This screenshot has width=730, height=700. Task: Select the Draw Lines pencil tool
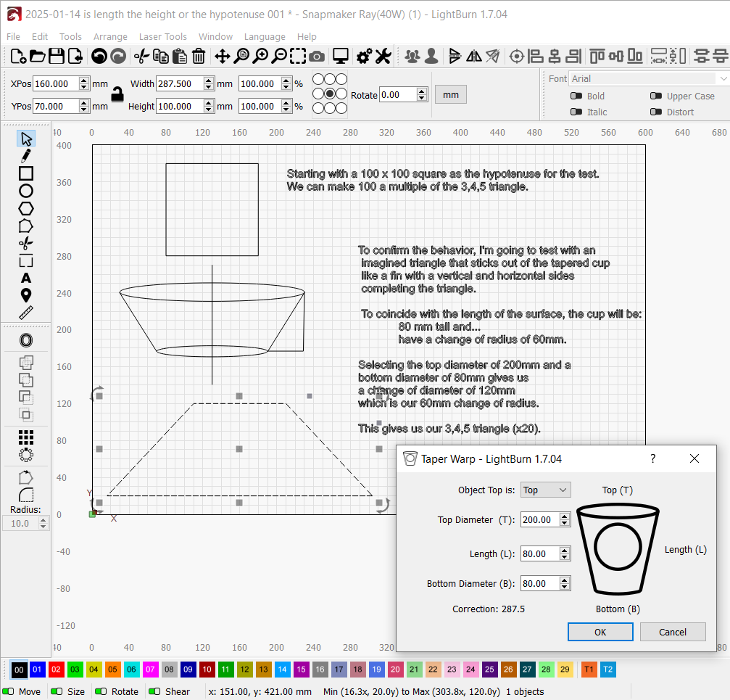[26, 155]
